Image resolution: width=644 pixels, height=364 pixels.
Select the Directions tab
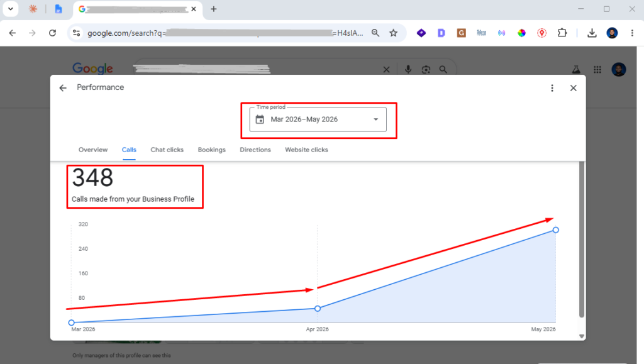tap(255, 150)
